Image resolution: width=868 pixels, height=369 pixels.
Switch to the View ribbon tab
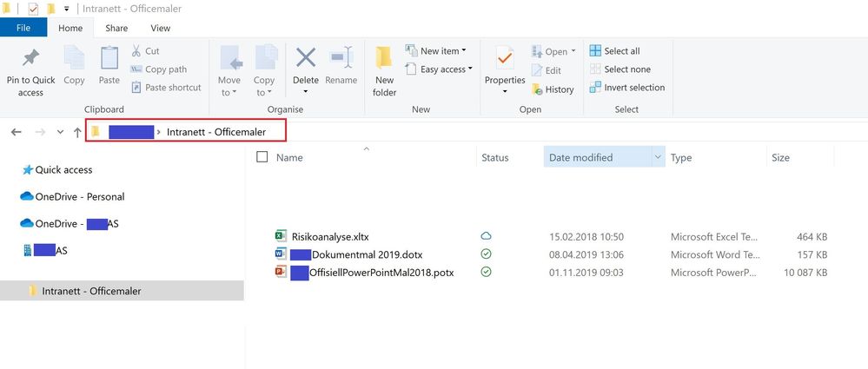coord(161,28)
